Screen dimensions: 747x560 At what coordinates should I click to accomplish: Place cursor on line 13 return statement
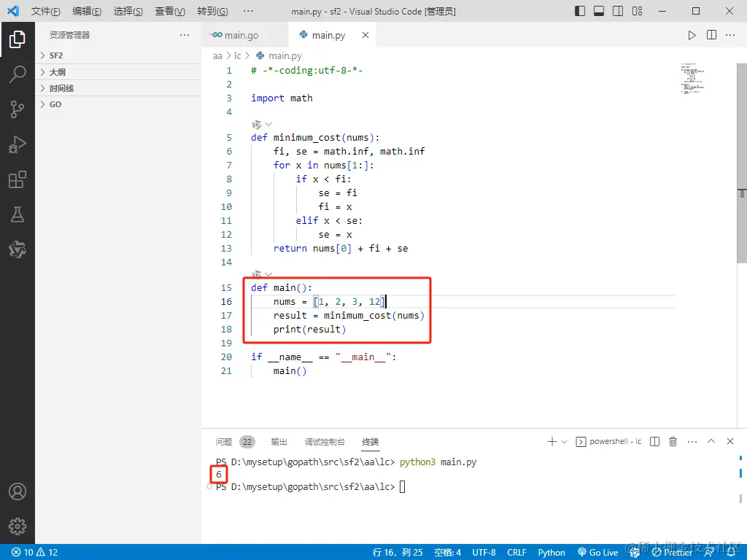341,249
